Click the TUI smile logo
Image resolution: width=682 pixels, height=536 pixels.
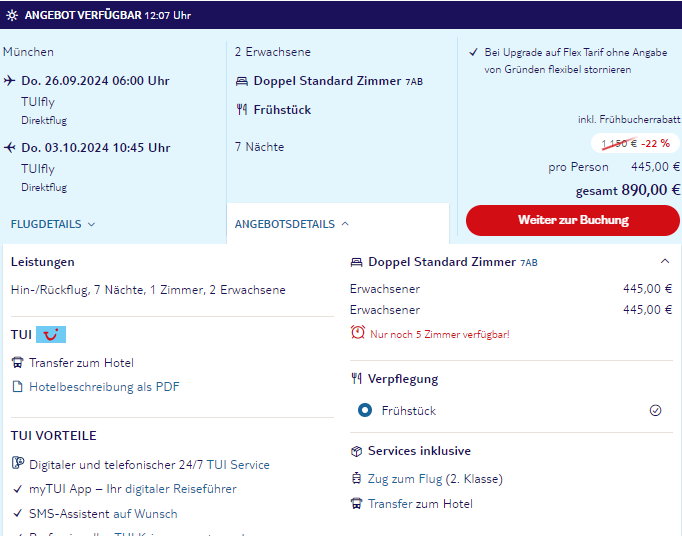(x=51, y=335)
